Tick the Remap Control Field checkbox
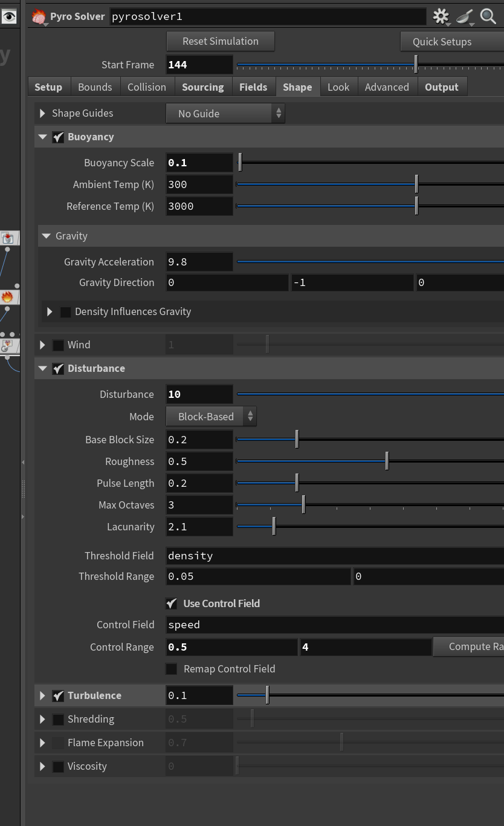 (172, 669)
